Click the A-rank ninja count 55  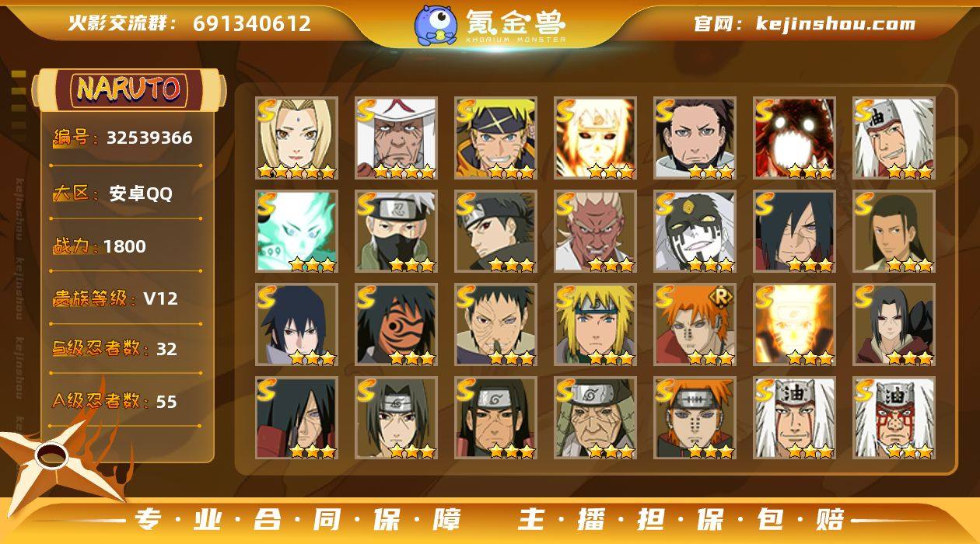pyautogui.click(x=166, y=402)
